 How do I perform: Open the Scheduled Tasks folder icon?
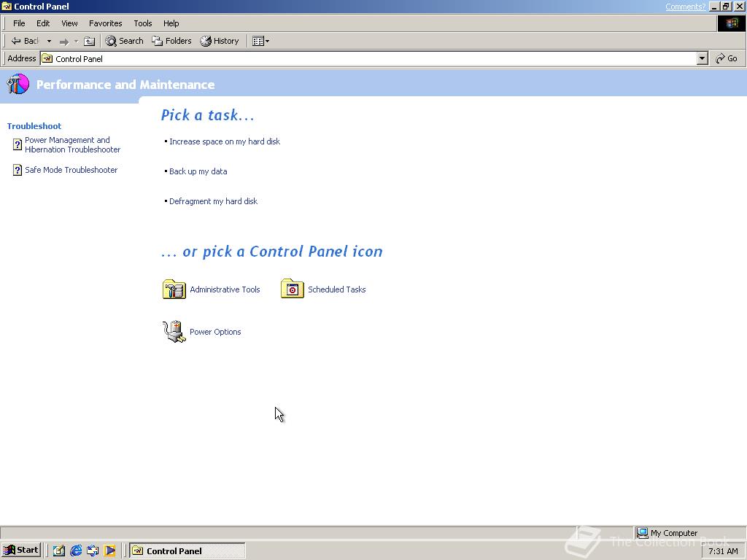pos(292,289)
